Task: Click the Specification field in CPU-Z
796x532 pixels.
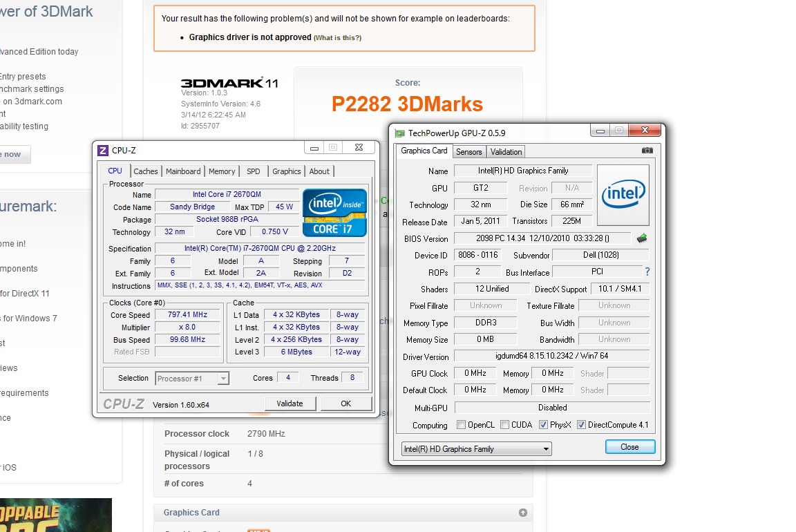Action: [x=260, y=248]
